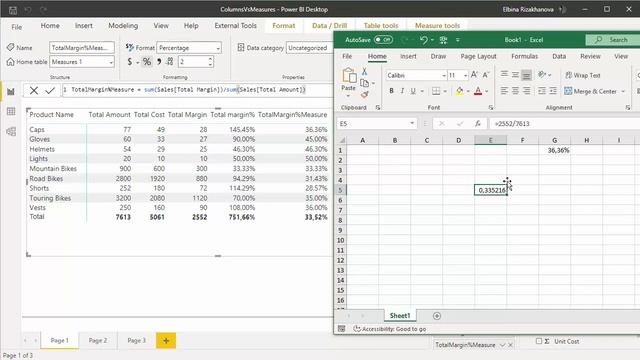Screen dimensions: 640x360
Task: Click Excel Decrease Indent icon
Action: 542,91
